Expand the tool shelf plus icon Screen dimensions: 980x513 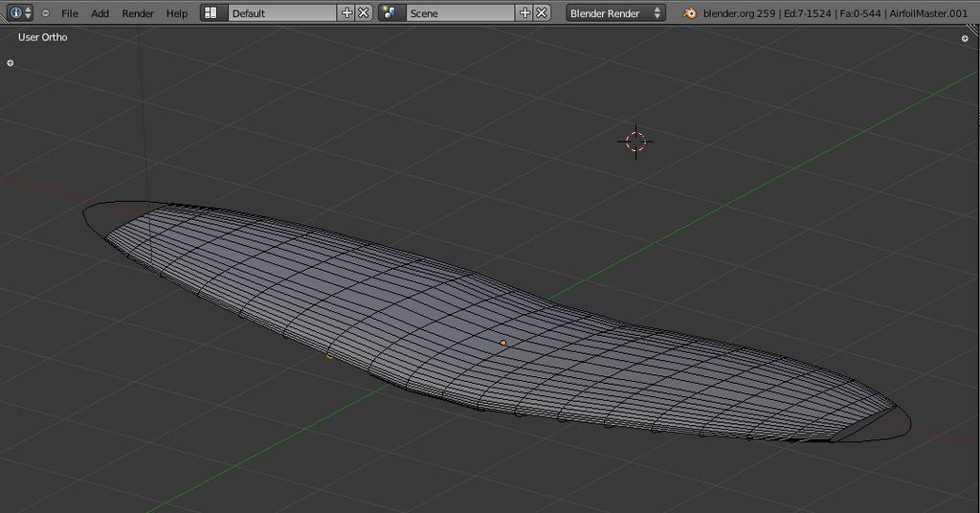coord(10,63)
